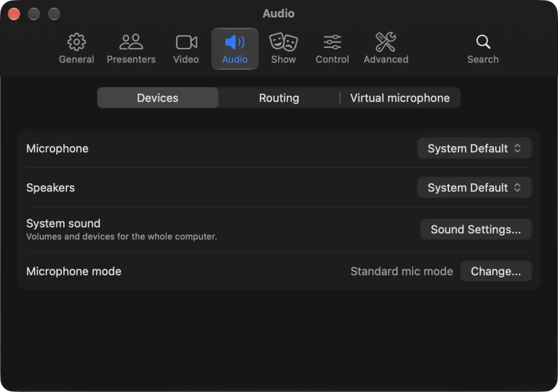
Task: Open the Speakers System Default dropdown
Action: 475,187
